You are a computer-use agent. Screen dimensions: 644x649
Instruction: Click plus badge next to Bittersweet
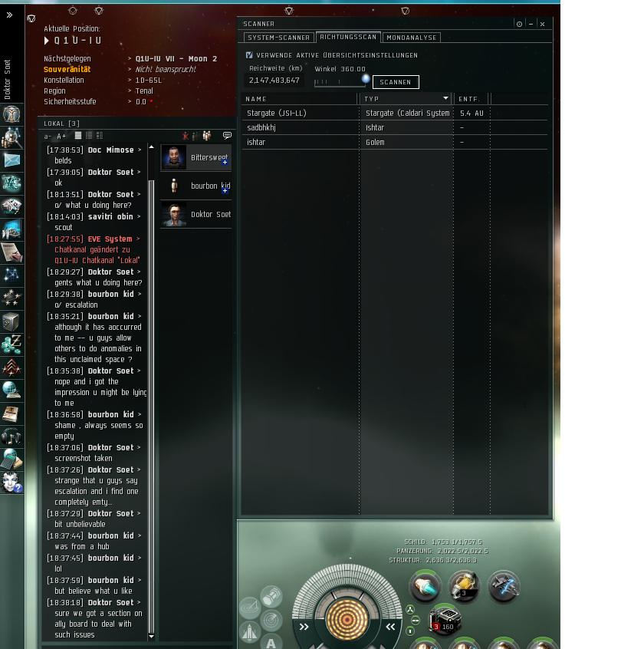click(x=225, y=163)
